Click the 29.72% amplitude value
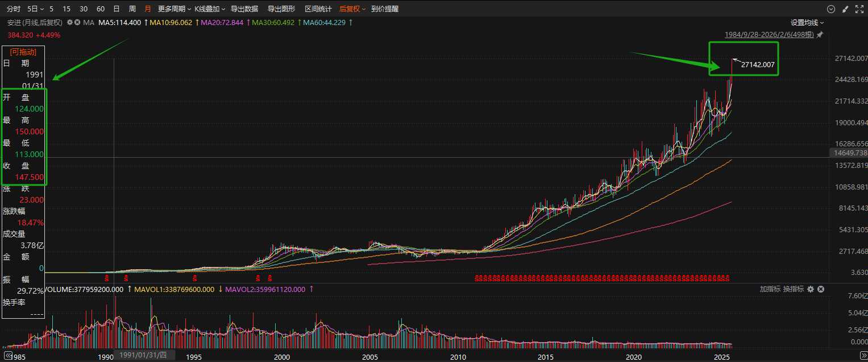Viewport: 868px width, 362px height. (30, 291)
